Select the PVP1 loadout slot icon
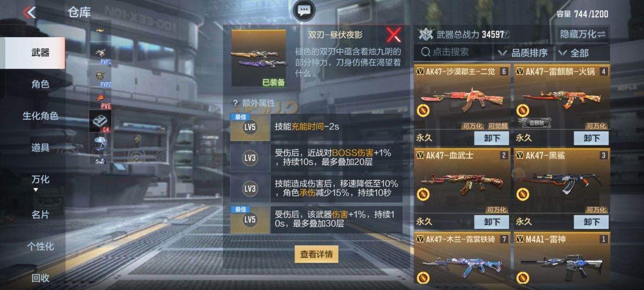 point(100,54)
